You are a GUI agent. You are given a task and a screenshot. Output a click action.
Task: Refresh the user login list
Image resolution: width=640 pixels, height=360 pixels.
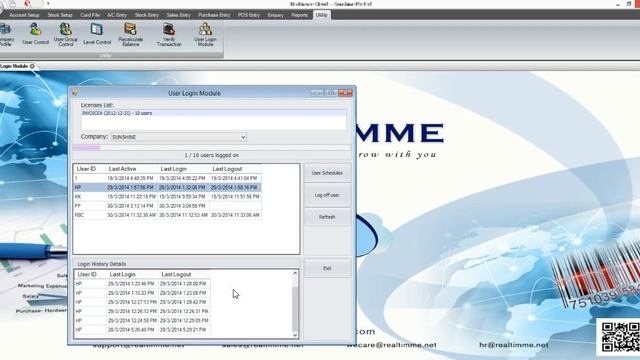coord(327,217)
